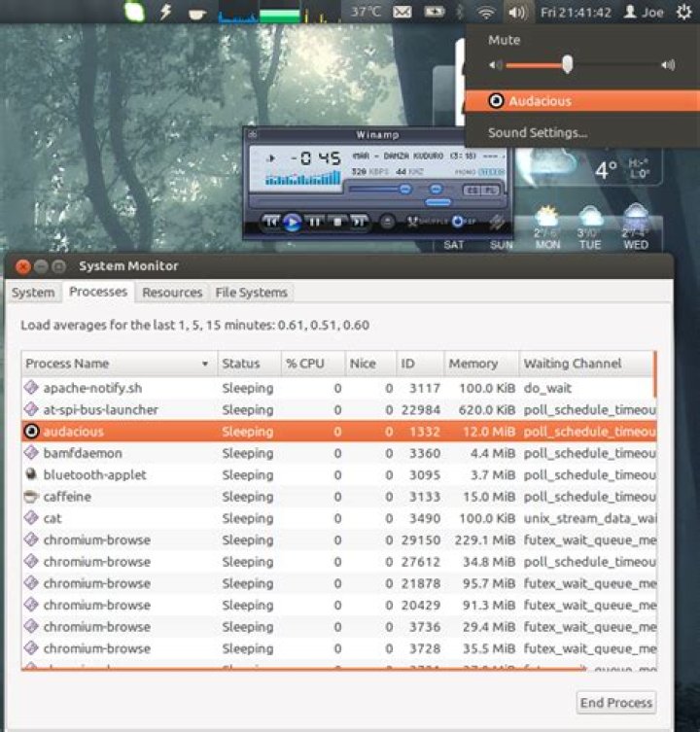Toggle repeat in the Winamp player
The height and width of the screenshot is (732, 700).
coord(464,222)
